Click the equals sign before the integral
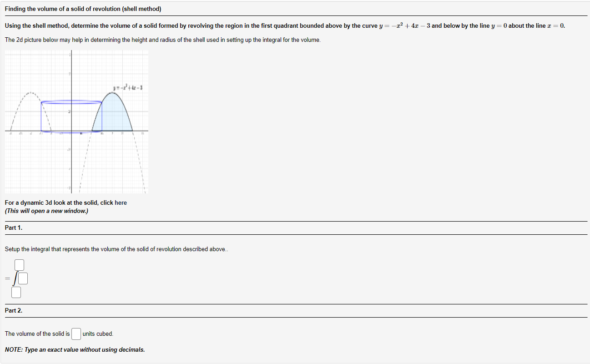590x364 pixels. (x=7, y=278)
